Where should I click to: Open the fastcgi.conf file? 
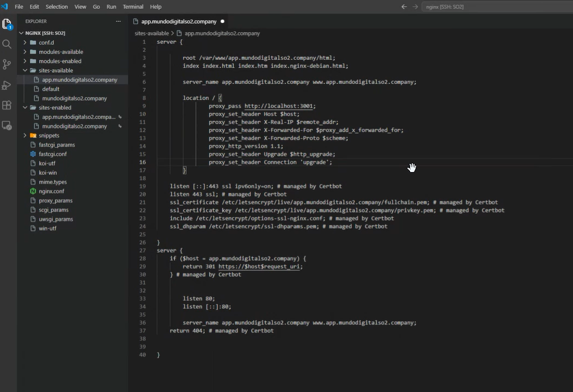[73, 154]
